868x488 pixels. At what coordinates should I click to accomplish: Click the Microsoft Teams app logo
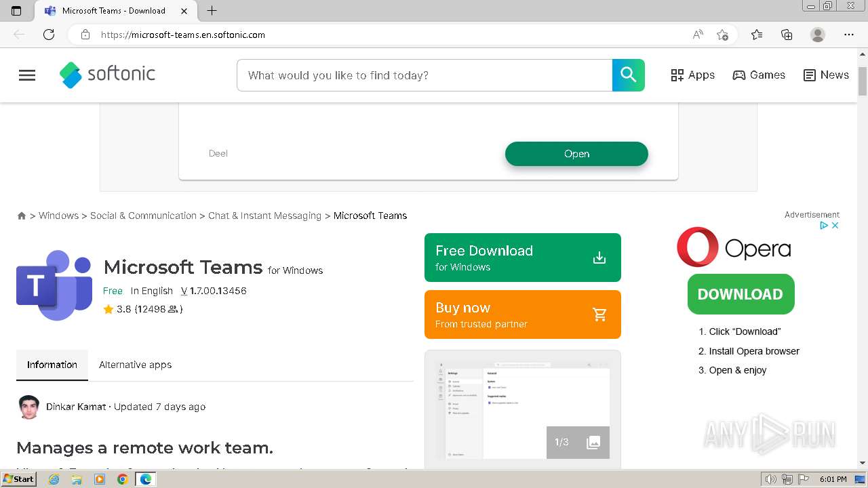pos(54,285)
